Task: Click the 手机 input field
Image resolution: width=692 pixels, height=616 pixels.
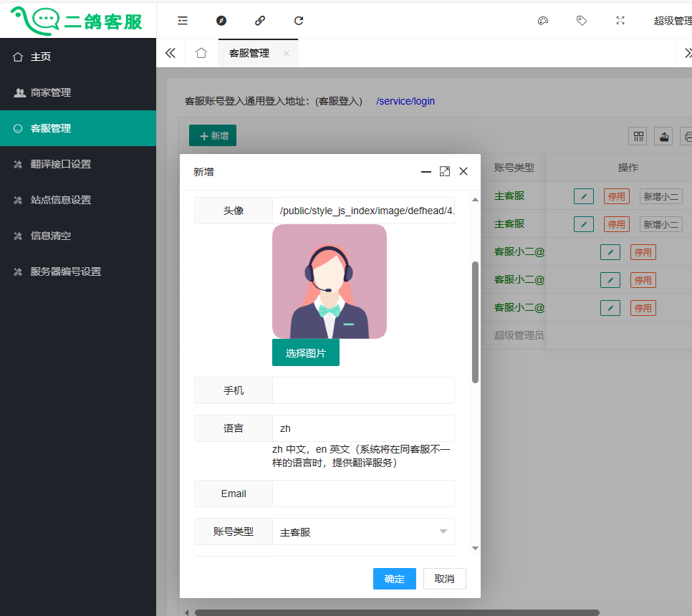Action: tap(363, 390)
